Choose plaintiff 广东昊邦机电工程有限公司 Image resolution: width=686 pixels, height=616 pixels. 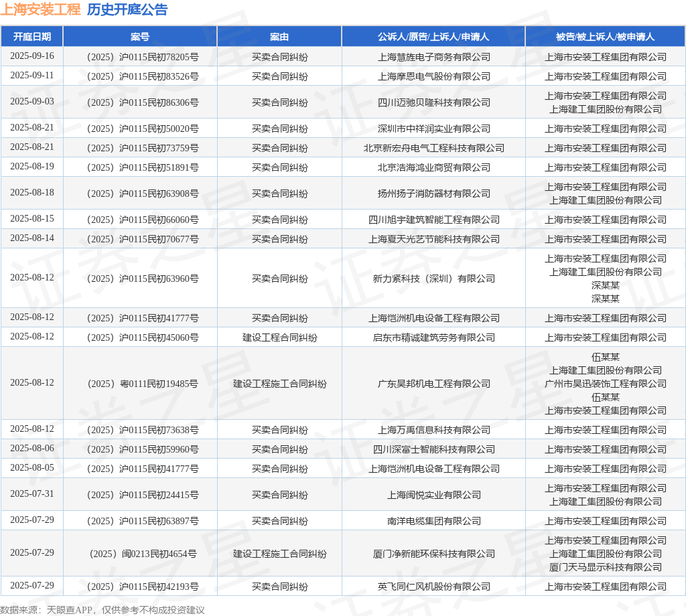pyautogui.click(x=433, y=384)
